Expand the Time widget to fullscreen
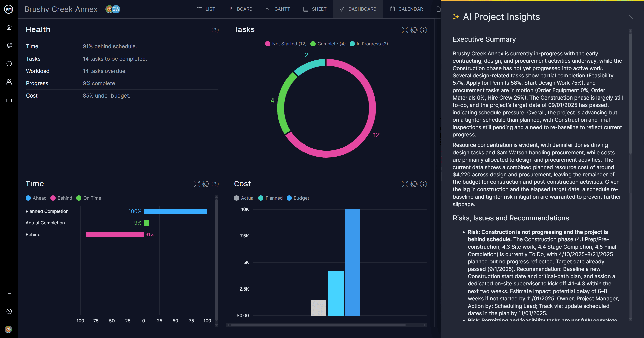This screenshot has width=644, height=338. click(x=197, y=184)
